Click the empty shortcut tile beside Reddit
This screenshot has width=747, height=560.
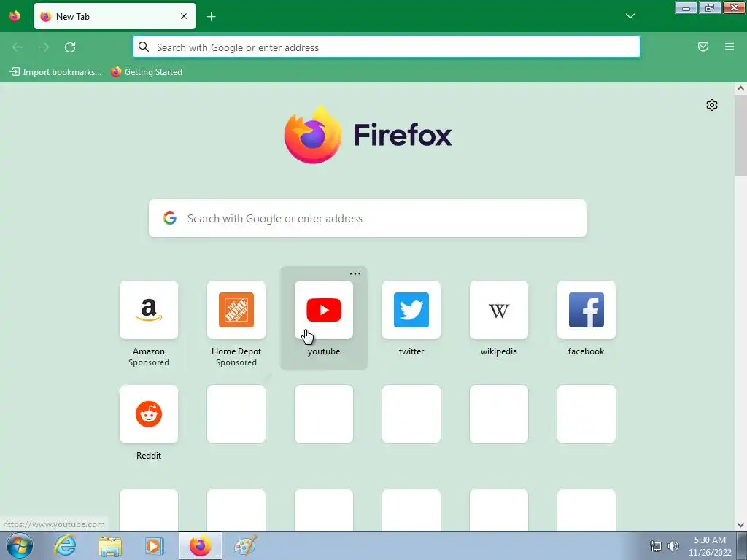[236, 414]
